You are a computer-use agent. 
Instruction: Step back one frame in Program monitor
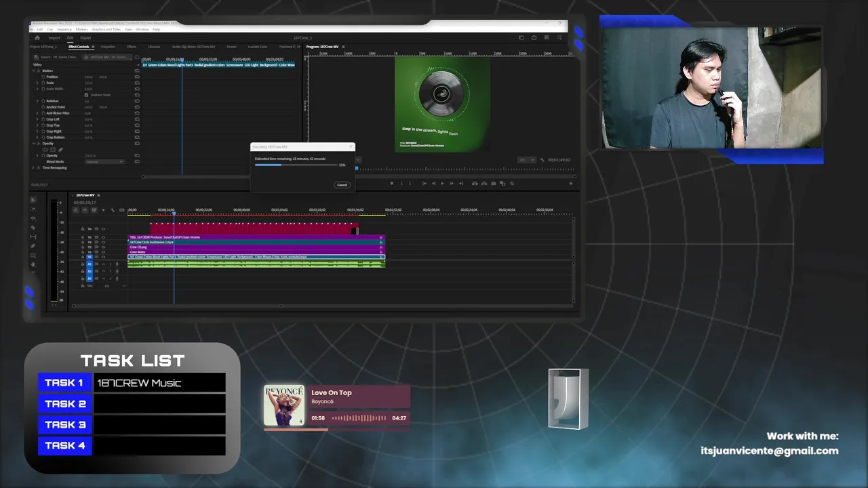(433, 183)
